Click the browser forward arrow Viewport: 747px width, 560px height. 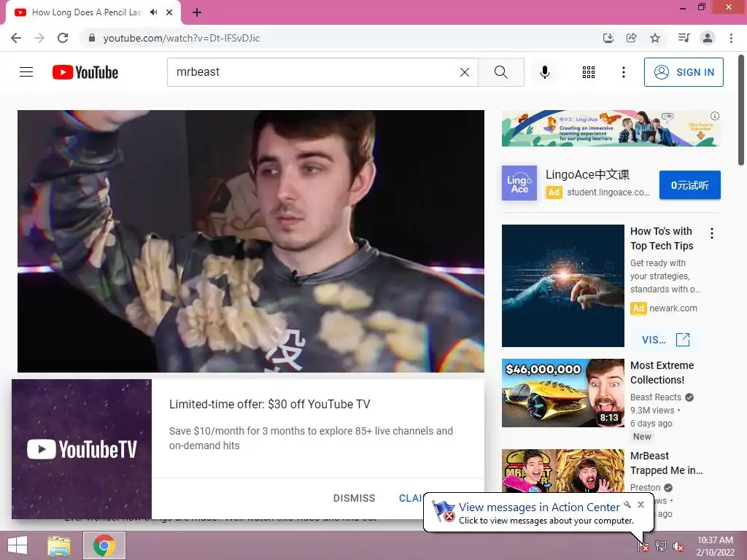[x=39, y=38]
